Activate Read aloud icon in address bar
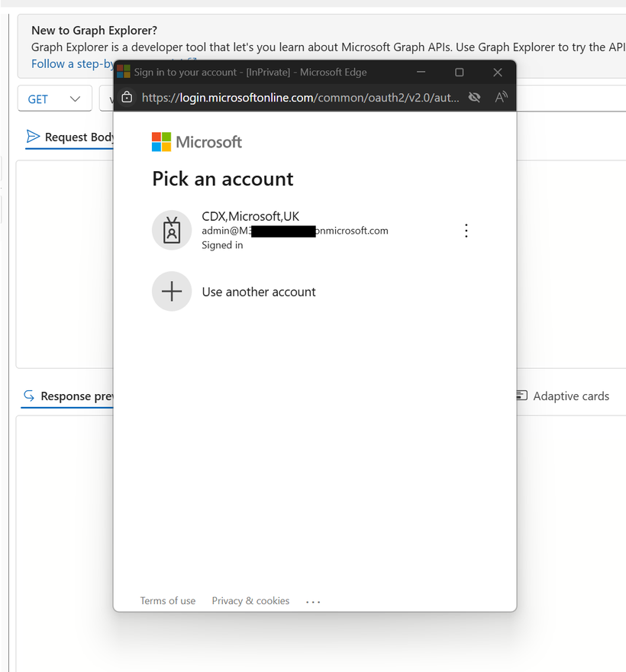 point(501,97)
